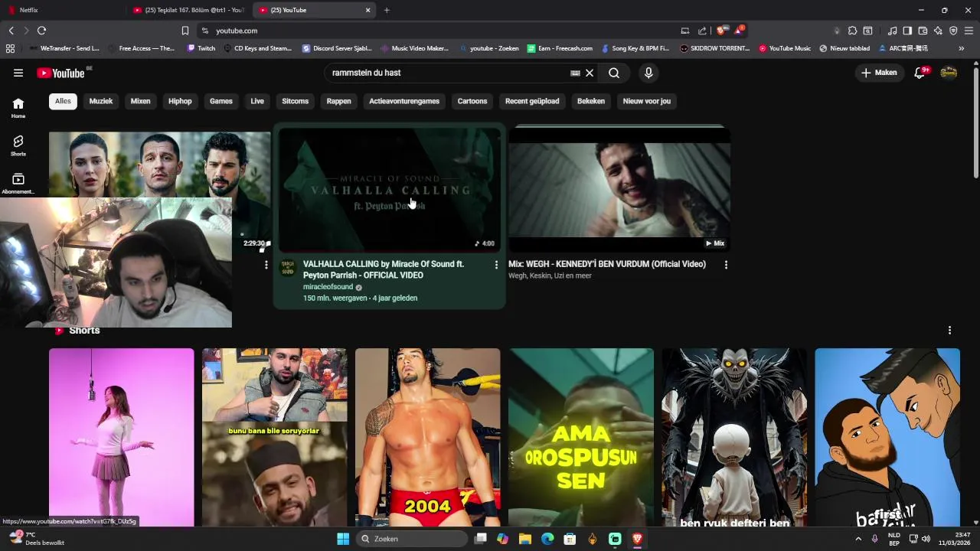Open the YouTube guide hamburger menu

click(18, 73)
